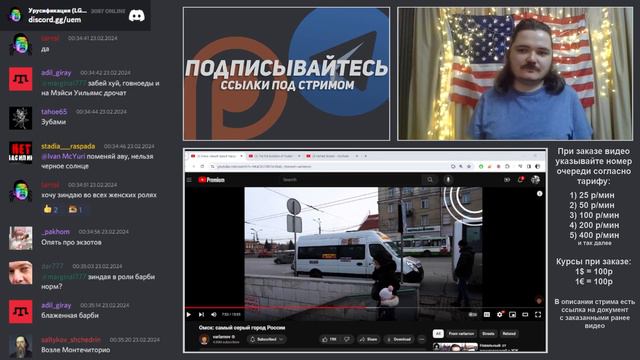The width and height of the screenshot is (640, 360).
Task: Open YouTube notifications bell
Action: (521, 179)
